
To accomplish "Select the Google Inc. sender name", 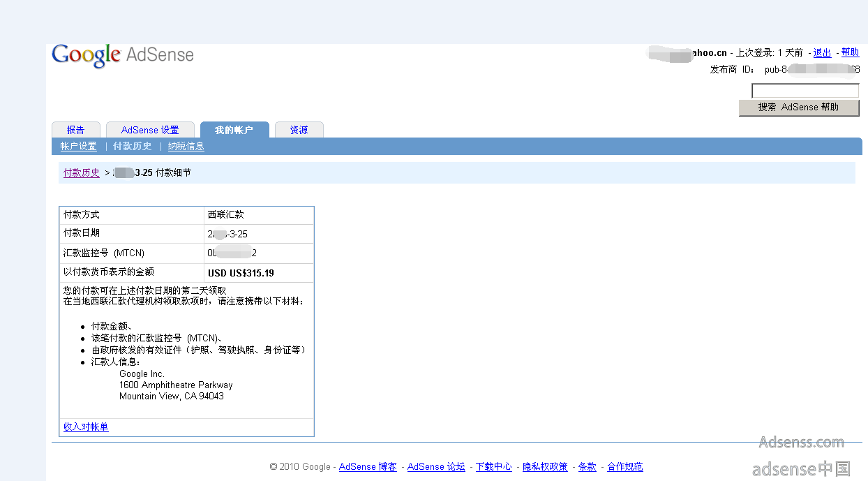I will tap(142, 374).
